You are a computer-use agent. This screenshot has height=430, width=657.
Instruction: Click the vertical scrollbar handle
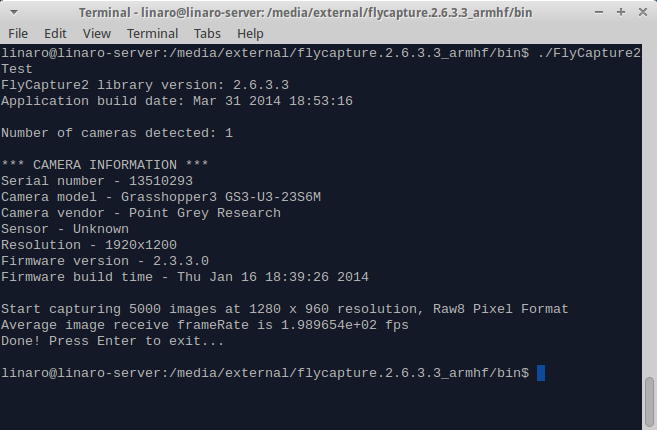pos(649,402)
